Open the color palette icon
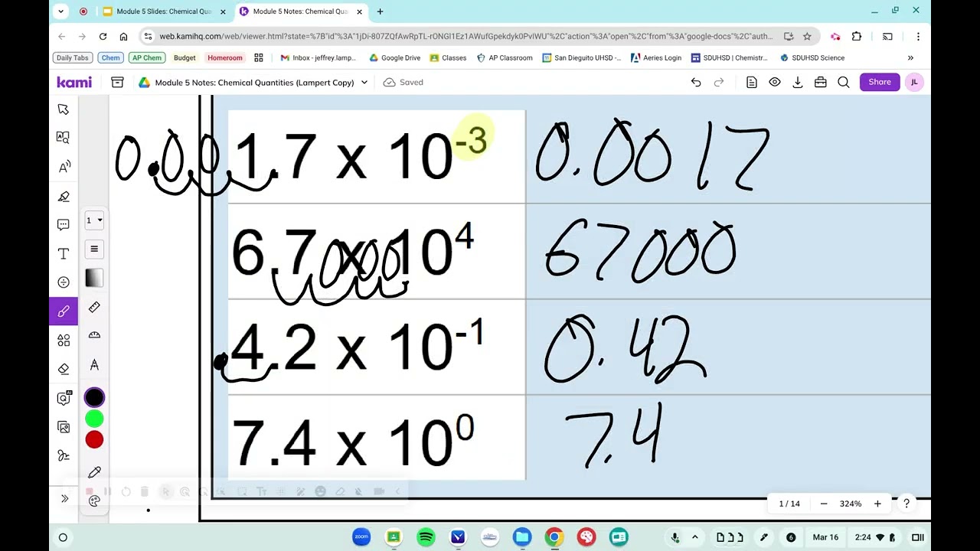Image resolution: width=980 pixels, height=551 pixels. [94, 501]
